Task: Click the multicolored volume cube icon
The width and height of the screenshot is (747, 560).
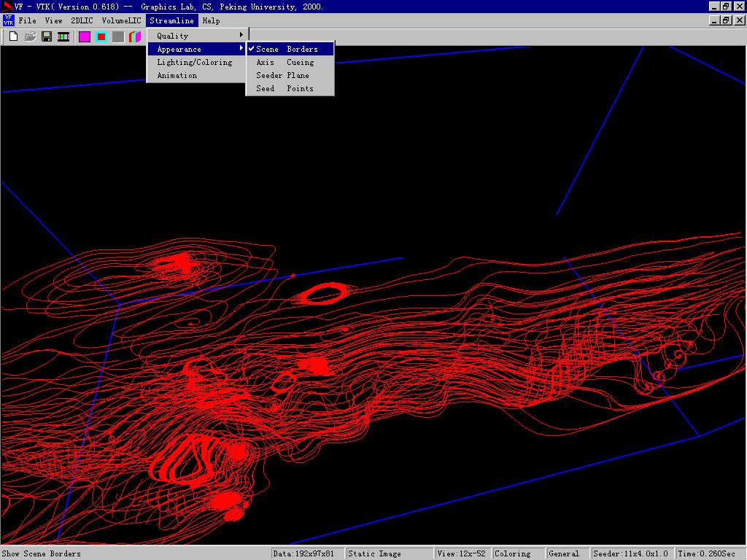Action: (x=135, y=36)
